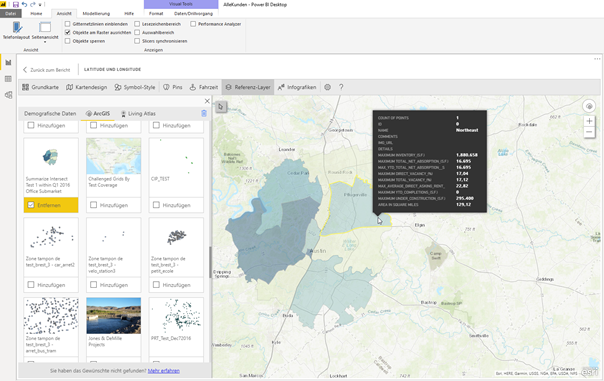The width and height of the screenshot is (604, 381).
Task: Open the Modellierung ribbon tab
Action: (96, 13)
